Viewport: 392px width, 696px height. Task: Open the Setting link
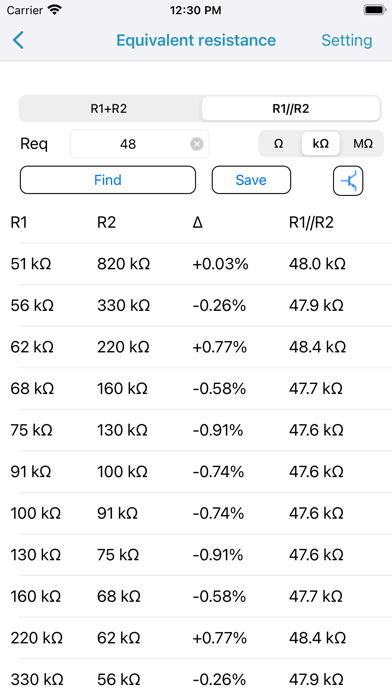347,40
